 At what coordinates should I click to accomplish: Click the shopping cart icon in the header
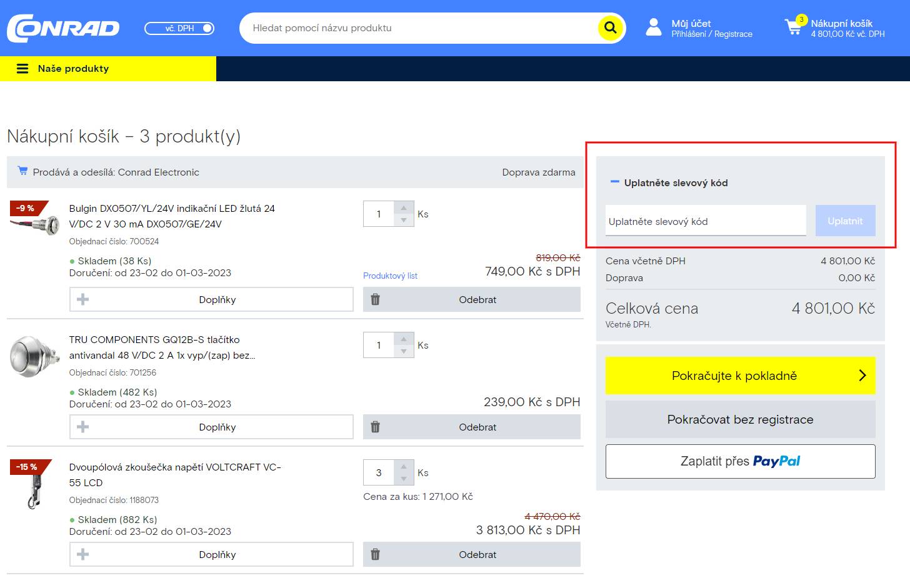792,27
